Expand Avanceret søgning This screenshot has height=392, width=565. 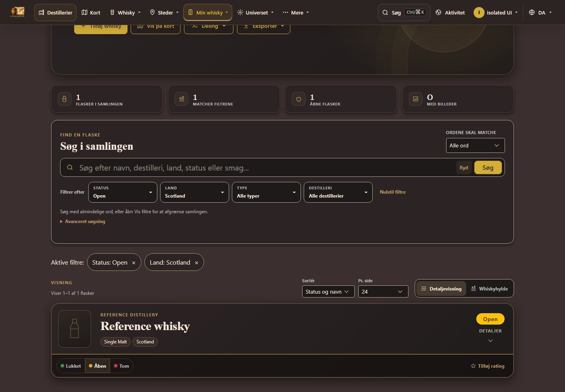83,221
